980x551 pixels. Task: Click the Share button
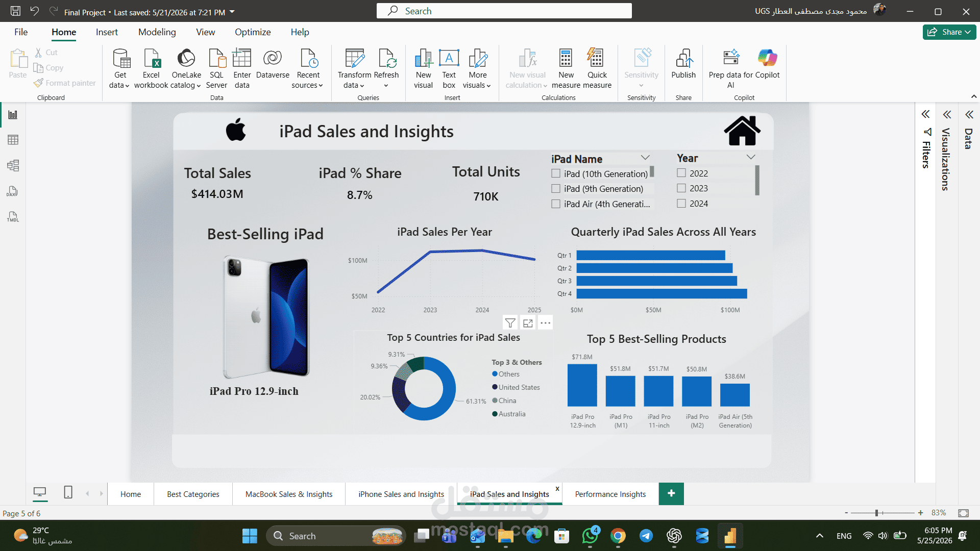949,32
